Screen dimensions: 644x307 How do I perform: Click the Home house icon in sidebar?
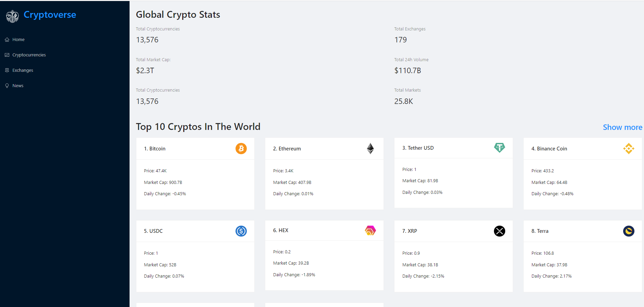7,39
